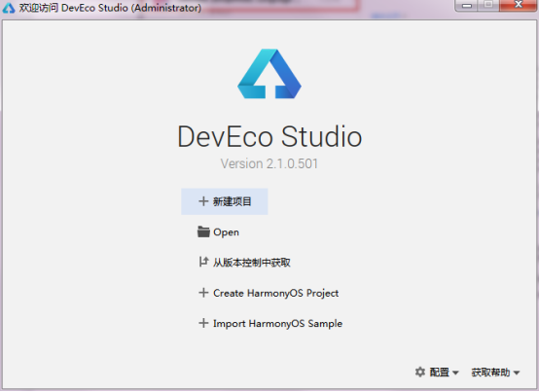Click the DevEco Studio heading text
Viewport: 539px width, 392px height.
(x=269, y=136)
